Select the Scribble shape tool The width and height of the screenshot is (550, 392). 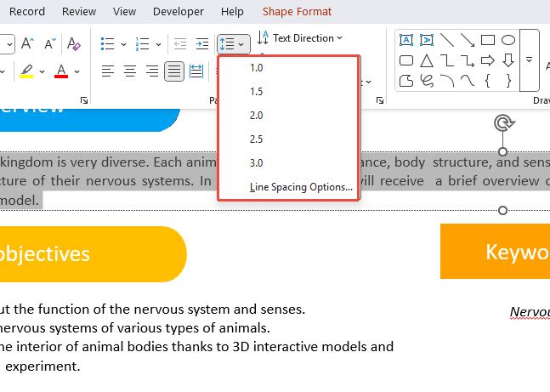coord(427,81)
